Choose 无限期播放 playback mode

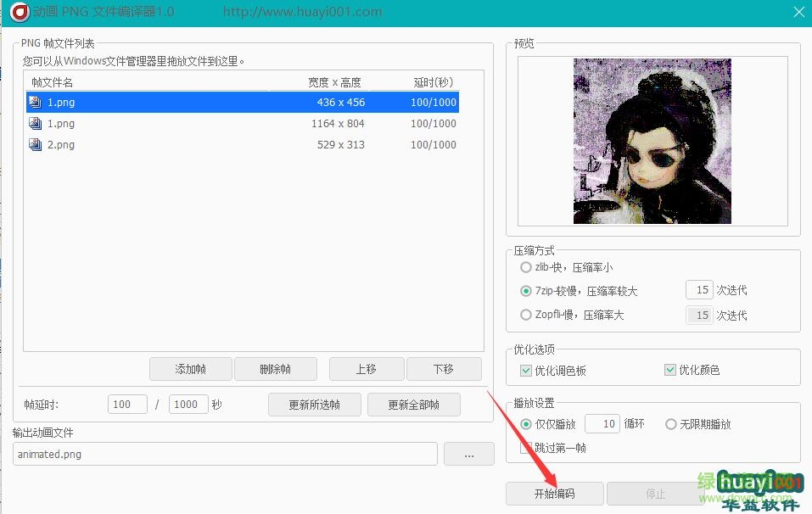[670, 424]
